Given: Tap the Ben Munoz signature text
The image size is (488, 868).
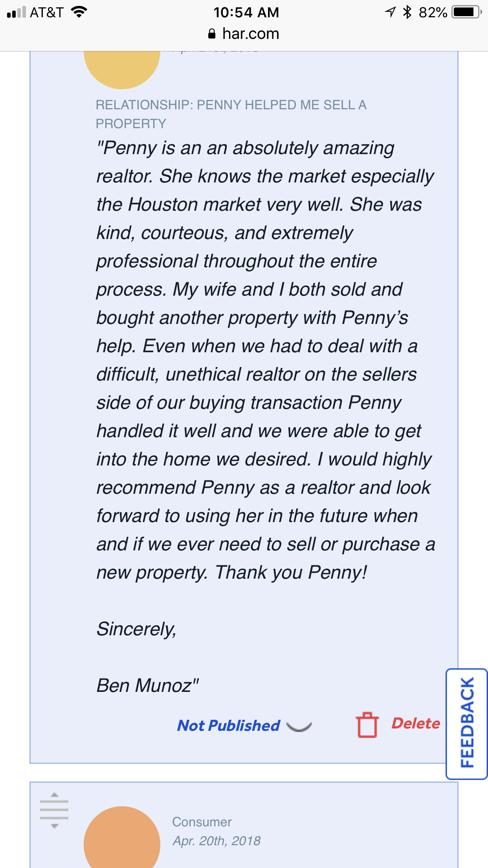Looking at the screenshot, I should pyautogui.click(x=148, y=686).
